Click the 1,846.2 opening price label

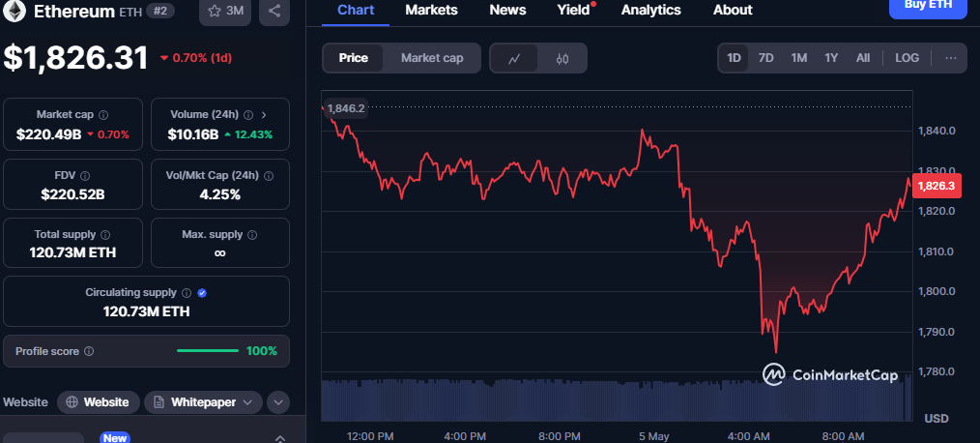pos(346,108)
